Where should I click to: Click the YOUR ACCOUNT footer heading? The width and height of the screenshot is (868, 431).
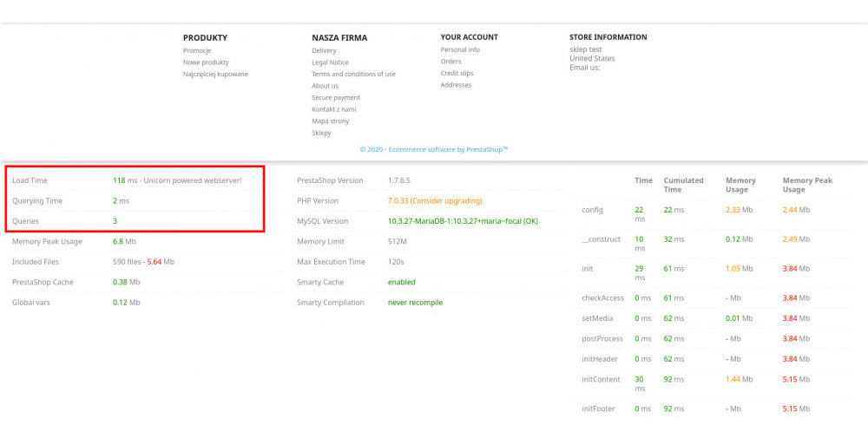[x=470, y=37]
